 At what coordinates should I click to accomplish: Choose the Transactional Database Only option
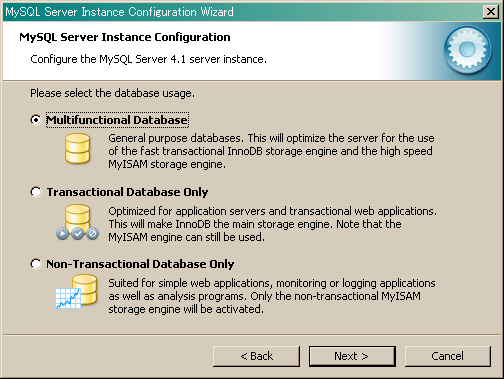click(x=36, y=192)
